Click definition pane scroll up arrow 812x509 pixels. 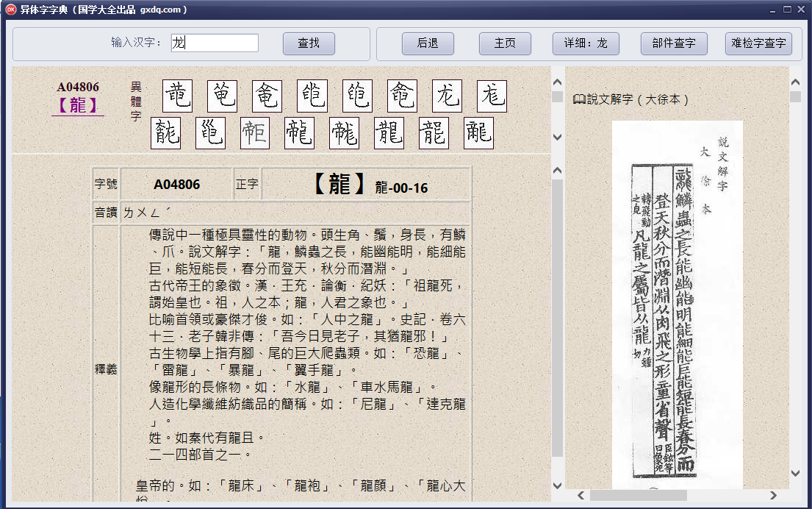point(557,170)
